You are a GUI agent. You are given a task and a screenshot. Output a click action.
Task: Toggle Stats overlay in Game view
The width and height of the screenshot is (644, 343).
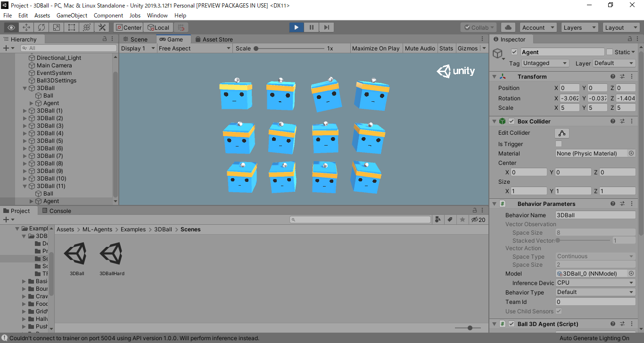coord(446,48)
